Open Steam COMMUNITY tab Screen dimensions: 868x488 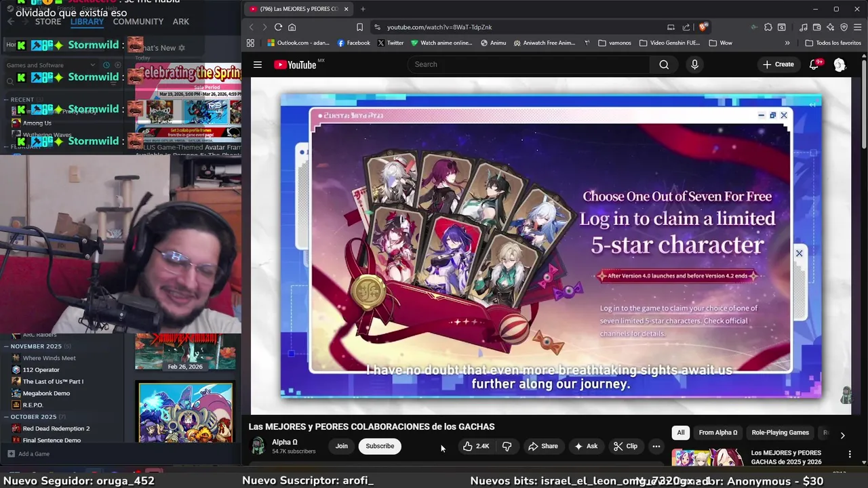pyautogui.click(x=138, y=22)
